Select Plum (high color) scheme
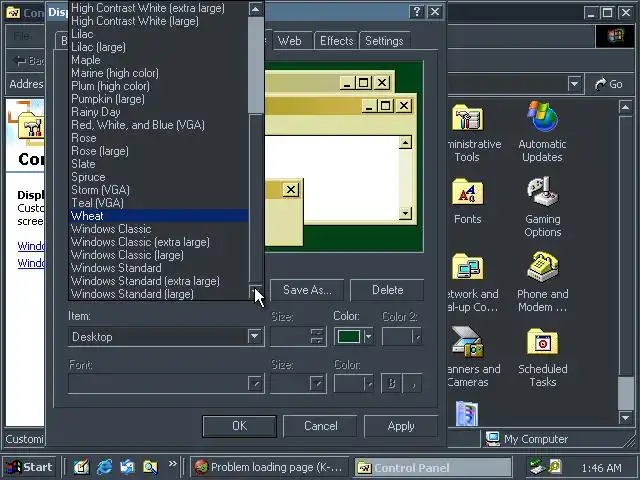The height and width of the screenshot is (480, 640). click(x=159, y=86)
